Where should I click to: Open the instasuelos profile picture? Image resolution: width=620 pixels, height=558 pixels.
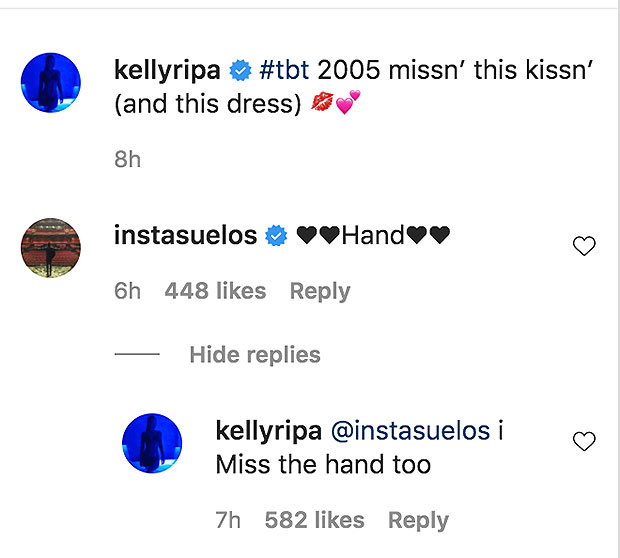click(50, 251)
